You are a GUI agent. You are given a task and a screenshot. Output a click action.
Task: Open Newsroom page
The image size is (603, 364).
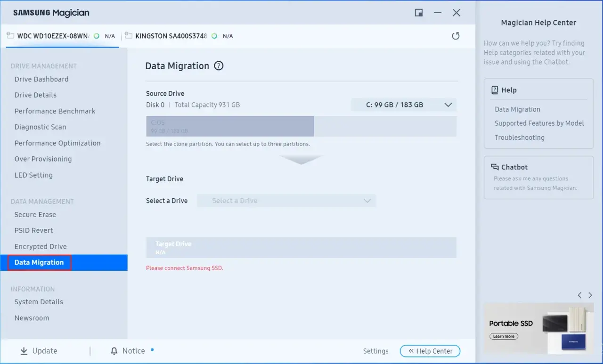click(32, 318)
